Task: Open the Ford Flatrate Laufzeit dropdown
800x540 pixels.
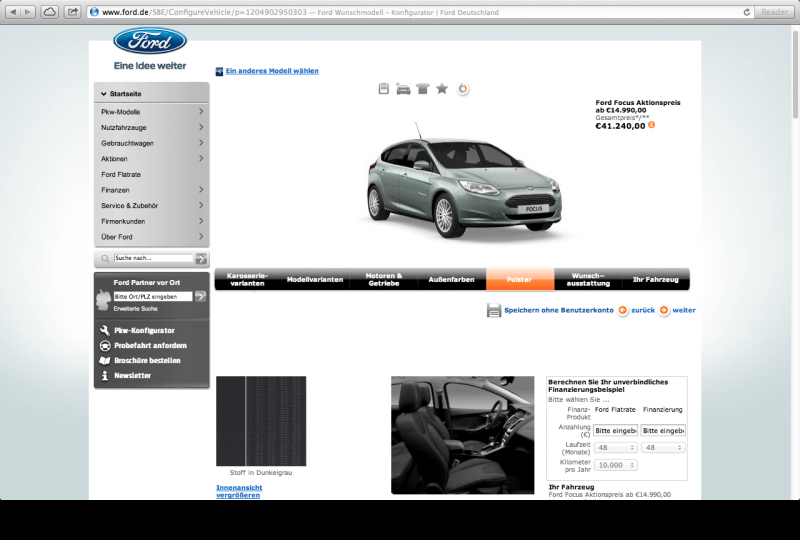Action: point(615,448)
